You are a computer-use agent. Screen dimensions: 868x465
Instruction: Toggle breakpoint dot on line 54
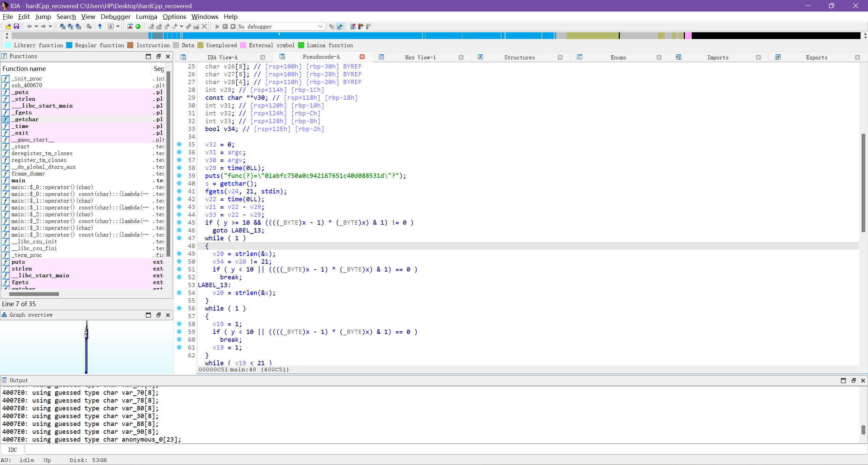coord(179,293)
